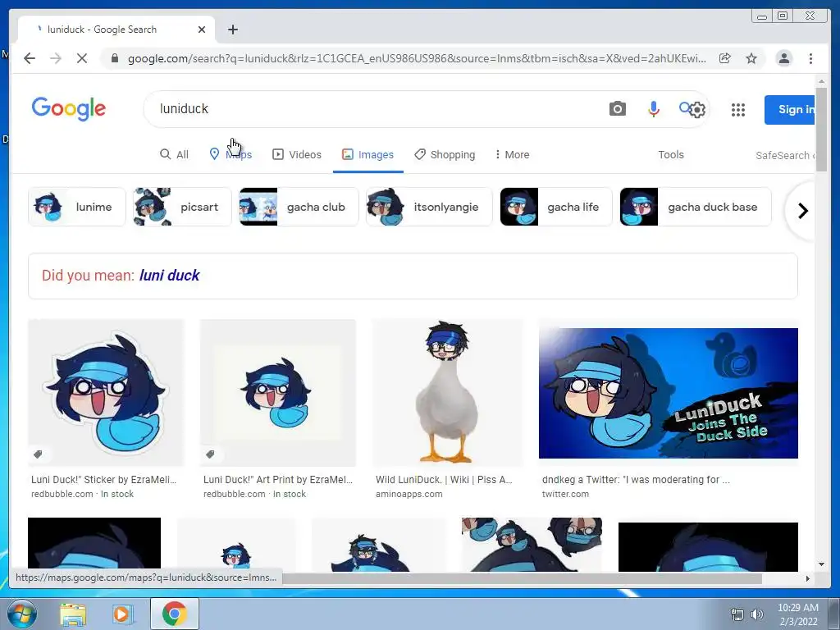Click the Google logo
The image size is (840, 630).
(x=69, y=109)
